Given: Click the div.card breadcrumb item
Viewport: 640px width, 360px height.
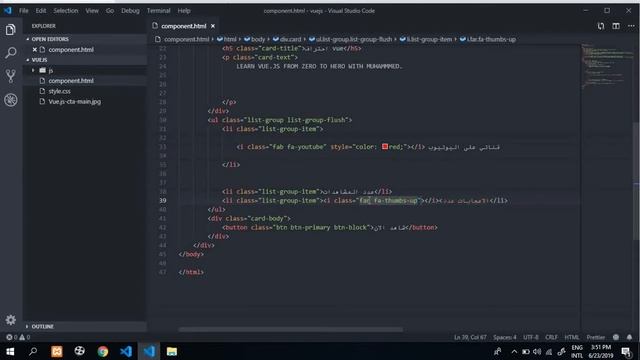Looking at the screenshot, I should pos(287,39).
